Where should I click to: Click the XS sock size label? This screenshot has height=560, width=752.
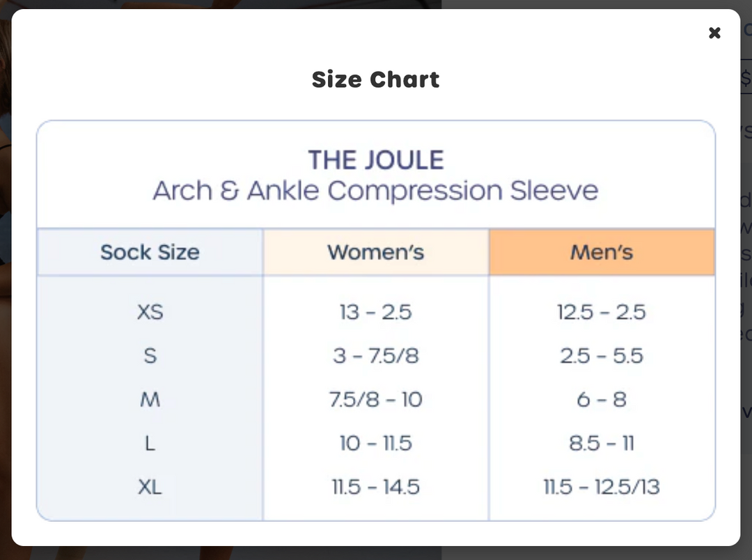(149, 312)
